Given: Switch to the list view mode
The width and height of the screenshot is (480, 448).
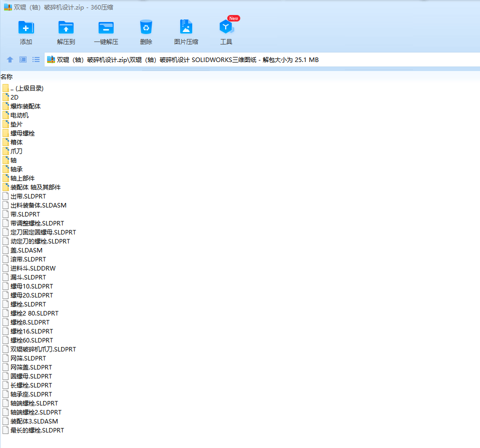Looking at the screenshot, I should pos(36,59).
